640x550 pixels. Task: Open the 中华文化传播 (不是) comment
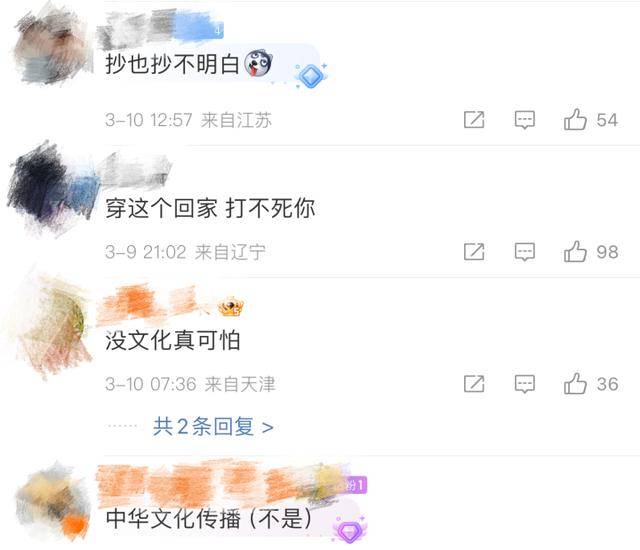(x=208, y=519)
